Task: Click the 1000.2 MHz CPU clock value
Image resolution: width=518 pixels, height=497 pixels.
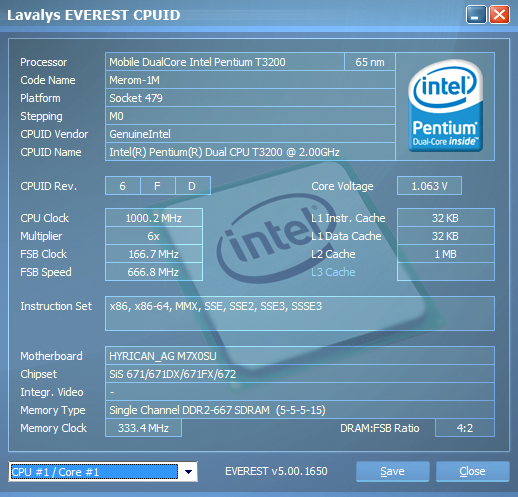Action: point(154,218)
